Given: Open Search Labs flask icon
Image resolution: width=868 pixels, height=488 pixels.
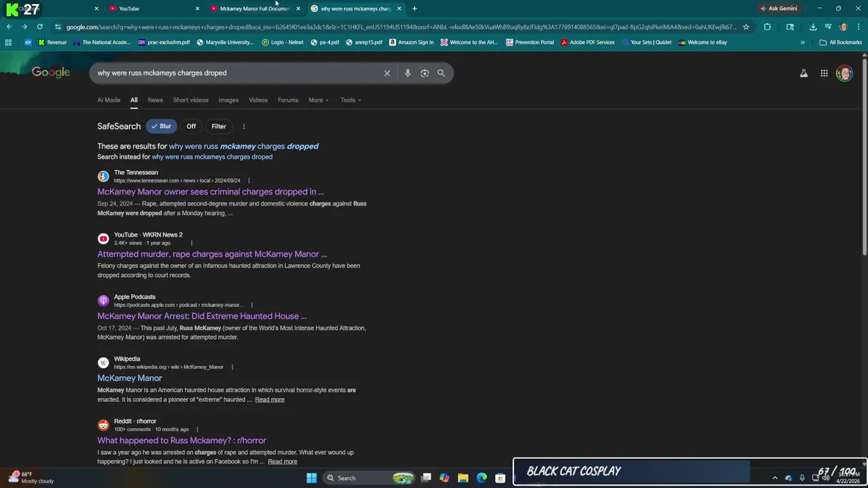Looking at the screenshot, I should [804, 73].
